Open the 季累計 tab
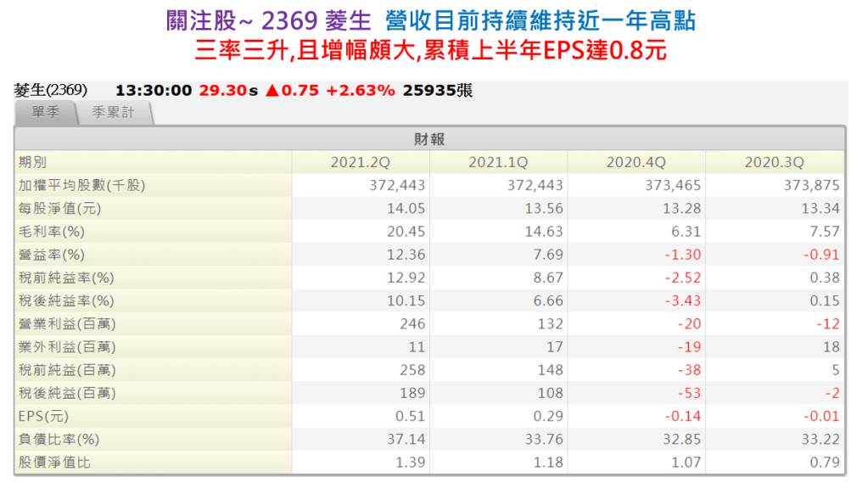The height and width of the screenshot is (494, 868). 114,113
